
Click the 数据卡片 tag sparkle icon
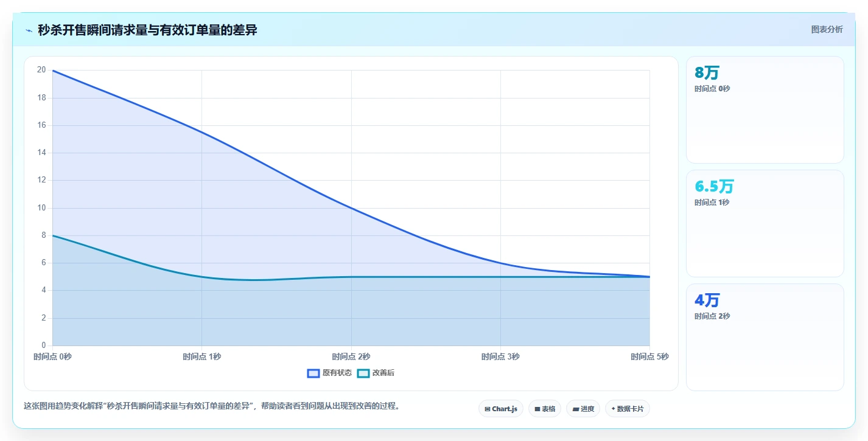(613, 409)
